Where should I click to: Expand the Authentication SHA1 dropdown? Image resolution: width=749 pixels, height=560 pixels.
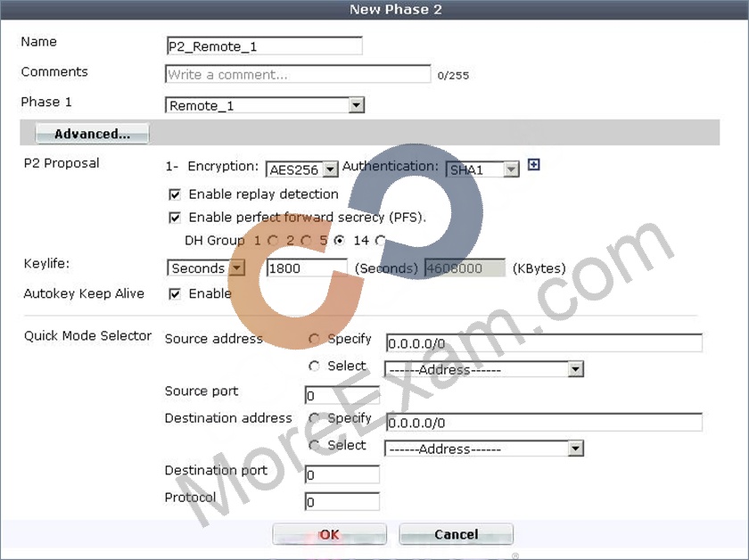[482, 169]
